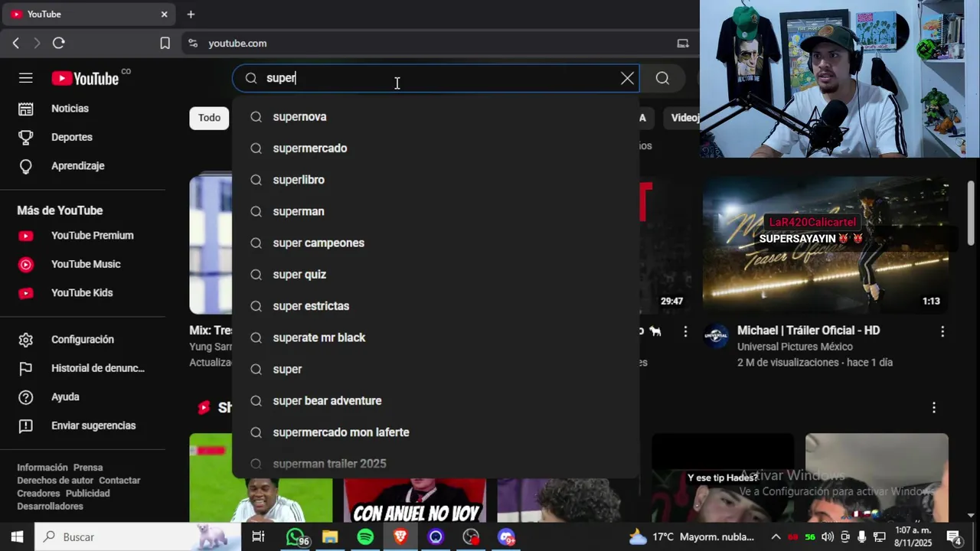This screenshot has height=551, width=980.
Task: Open options menu for the 29:47 video
Action: 686,331
